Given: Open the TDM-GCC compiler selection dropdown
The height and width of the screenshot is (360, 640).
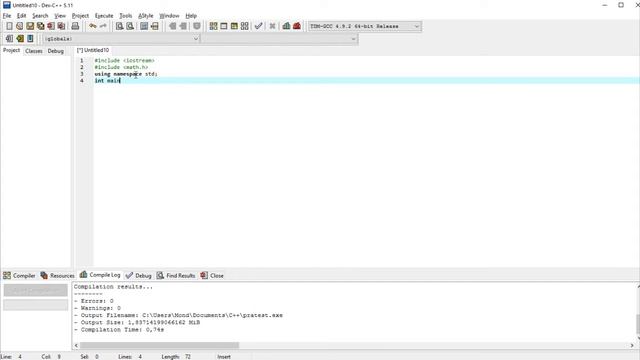Looking at the screenshot, I should click(x=365, y=26).
